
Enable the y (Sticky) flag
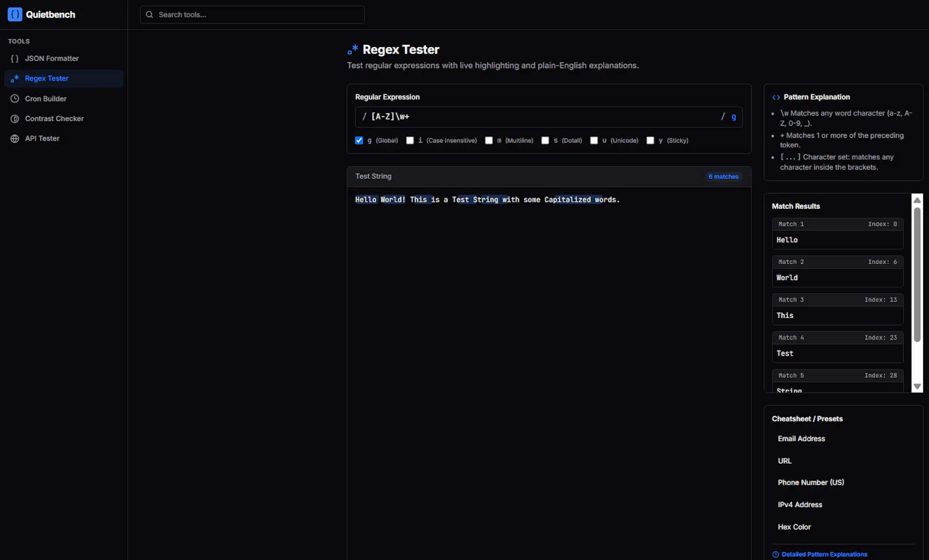650,140
